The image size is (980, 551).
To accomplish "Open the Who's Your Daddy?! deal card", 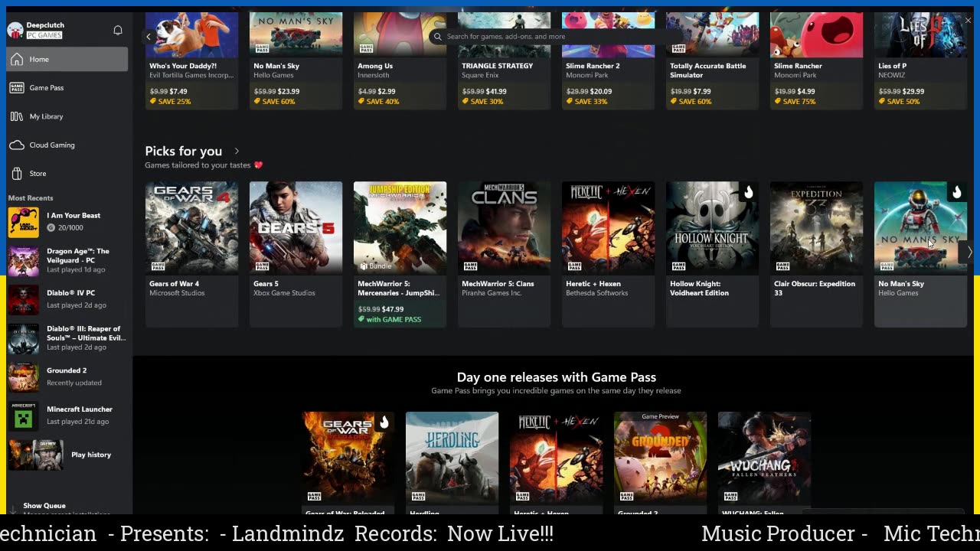I will pyautogui.click(x=191, y=61).
